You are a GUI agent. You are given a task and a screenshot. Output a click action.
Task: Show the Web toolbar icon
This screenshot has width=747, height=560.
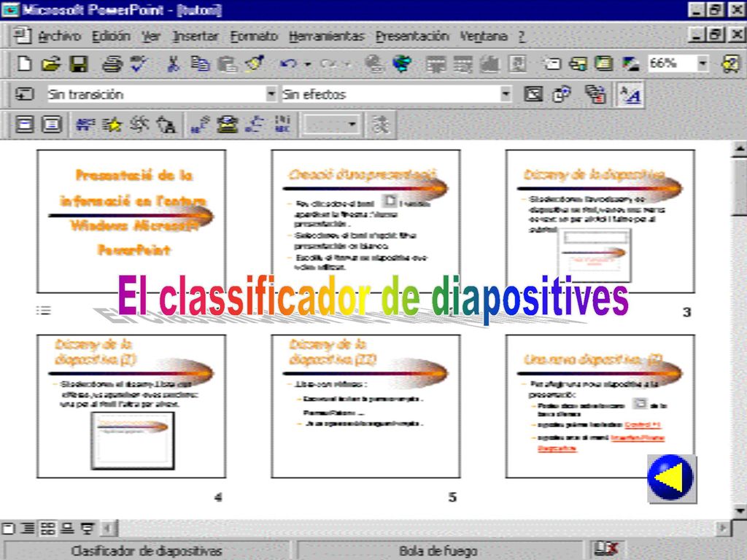coord(402,63)
